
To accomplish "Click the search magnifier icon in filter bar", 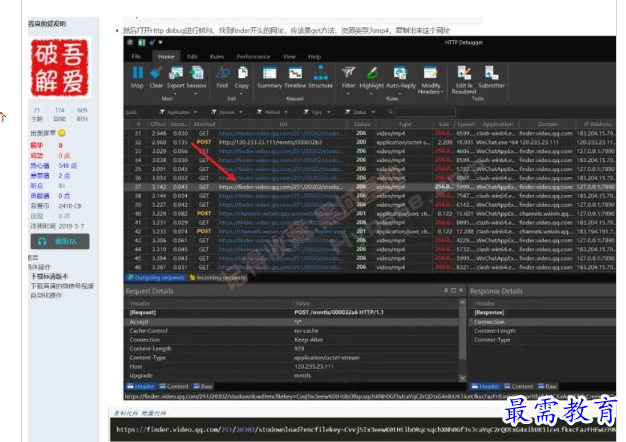I will tap(390, 112).
